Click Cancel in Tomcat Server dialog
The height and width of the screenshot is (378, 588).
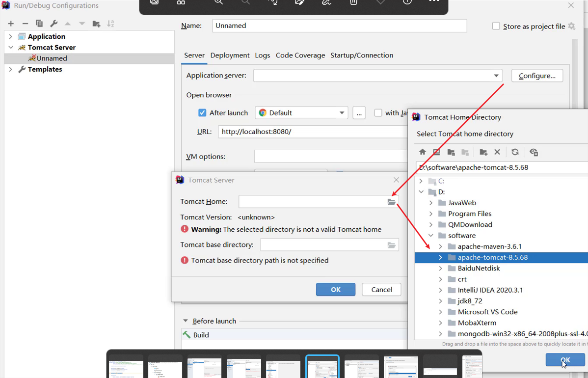[x=382, y=290]
